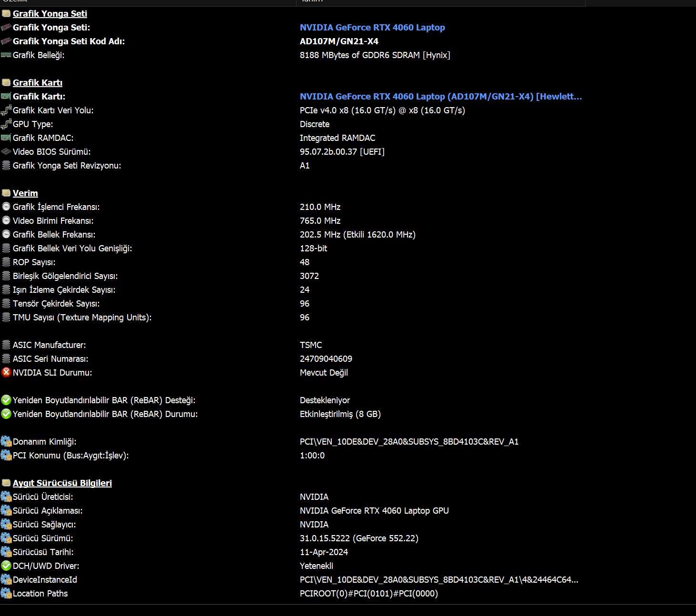Image resolution: width=696 pixels, height=616 pixels.
Task: Select the Grafik Bellek Veri Yolu Genişliği label
Action: coord(72,248)
